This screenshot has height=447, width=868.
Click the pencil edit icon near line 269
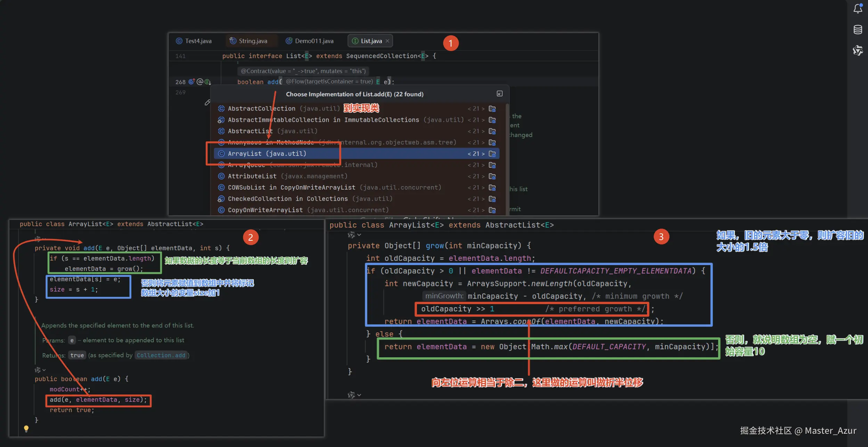(x=207, y=102)
